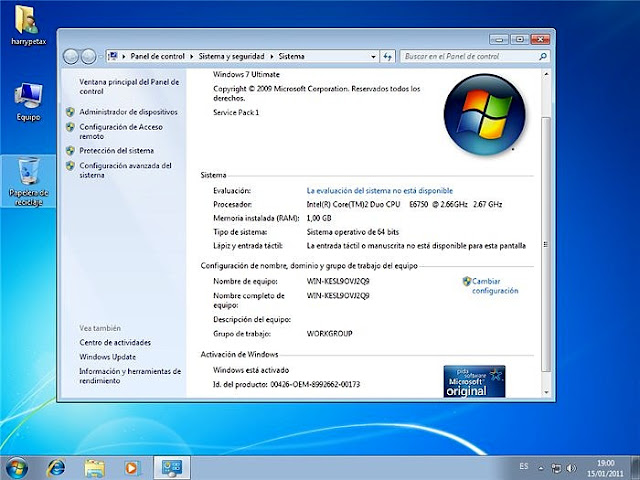Click shield icon beside Configuración de Acceso remoto

(x=70, y=127)
